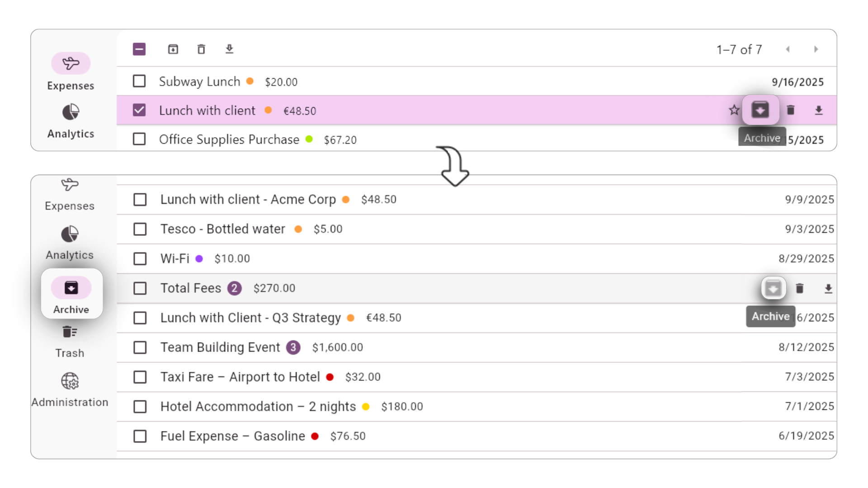
Task: Select the Wi-Fi expense checkbox
Action: click(x=140, y=259)
